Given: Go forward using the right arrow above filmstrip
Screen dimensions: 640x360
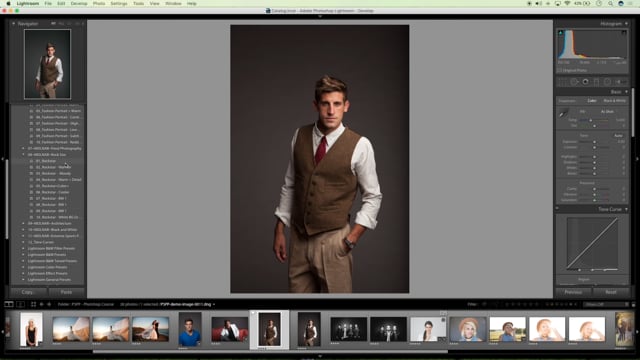Looking at the screenshot, I should pyautogui.click(x=49, y=304).
